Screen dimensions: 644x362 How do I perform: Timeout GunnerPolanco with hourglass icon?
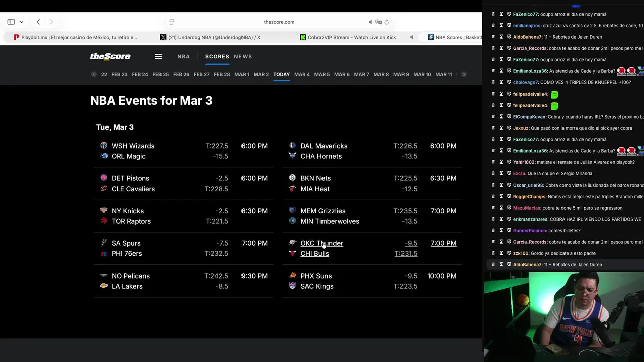501,230
